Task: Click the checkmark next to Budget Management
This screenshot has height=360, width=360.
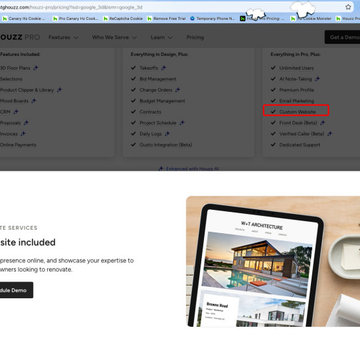Action: (x=133, y=101)
